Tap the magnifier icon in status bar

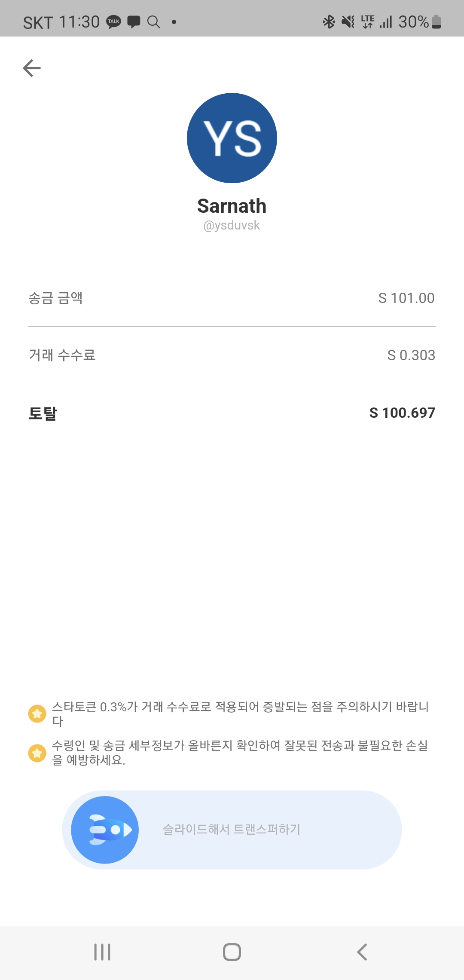153,21
